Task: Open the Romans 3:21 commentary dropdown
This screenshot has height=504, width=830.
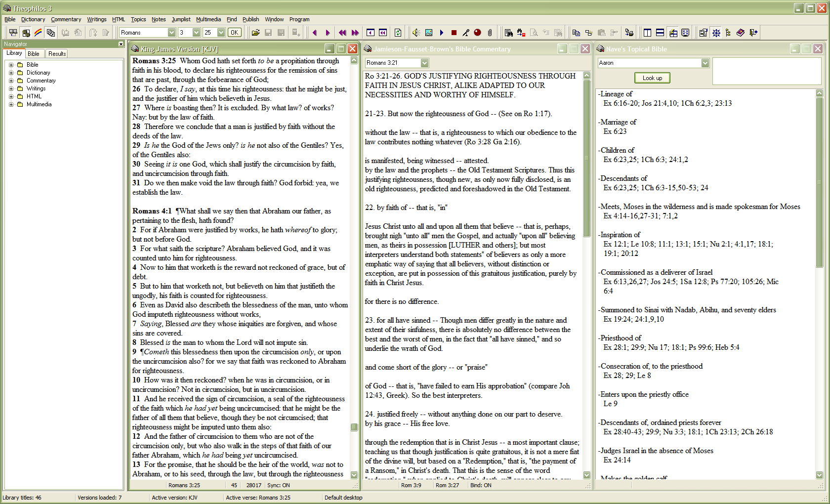Action: [424, 63]
